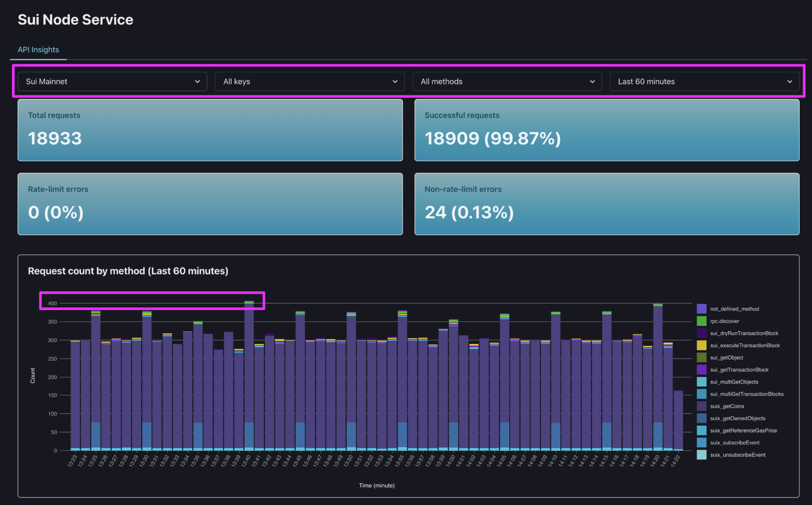Toggle suix_unsubscribeEvent legend swatch
Screen dimensions: 812x505
pos(701,455)
